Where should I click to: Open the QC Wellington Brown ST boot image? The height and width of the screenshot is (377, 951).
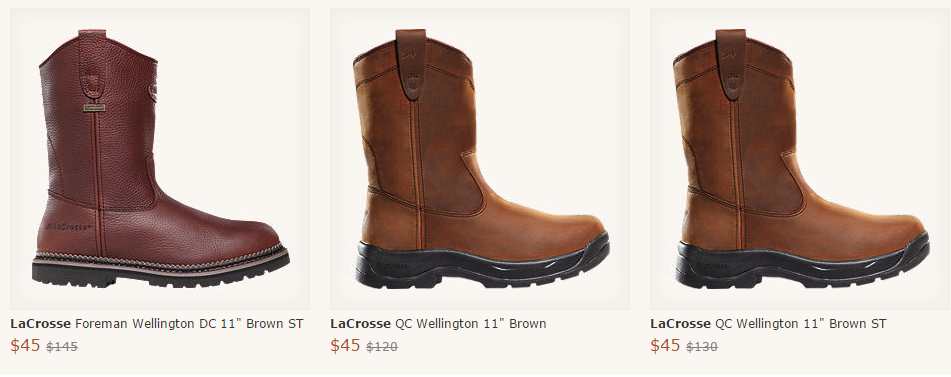(800, 159)
